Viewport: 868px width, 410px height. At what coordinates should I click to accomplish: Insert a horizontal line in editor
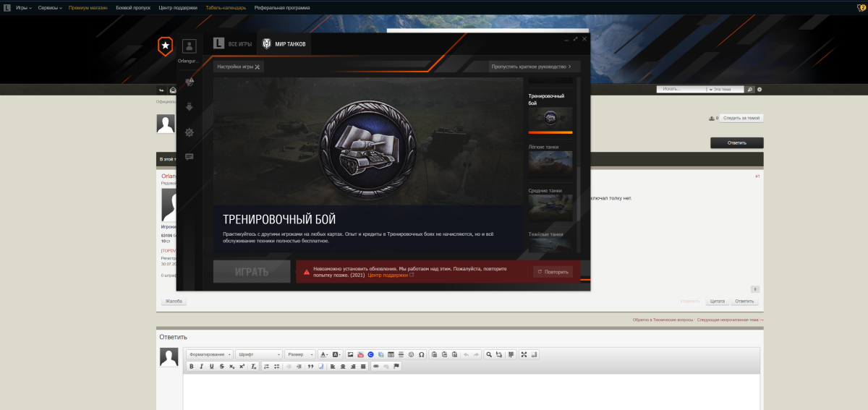[x=401, y=354]
